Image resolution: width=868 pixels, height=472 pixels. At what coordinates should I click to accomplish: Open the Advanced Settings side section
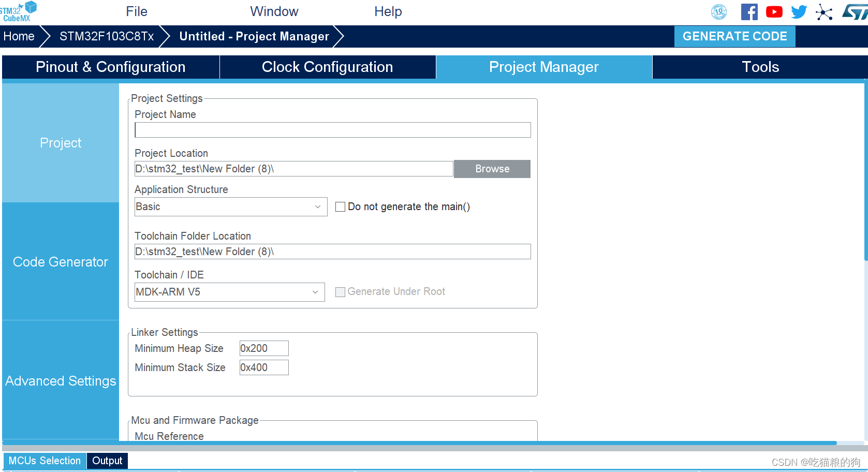pos(61,381)
